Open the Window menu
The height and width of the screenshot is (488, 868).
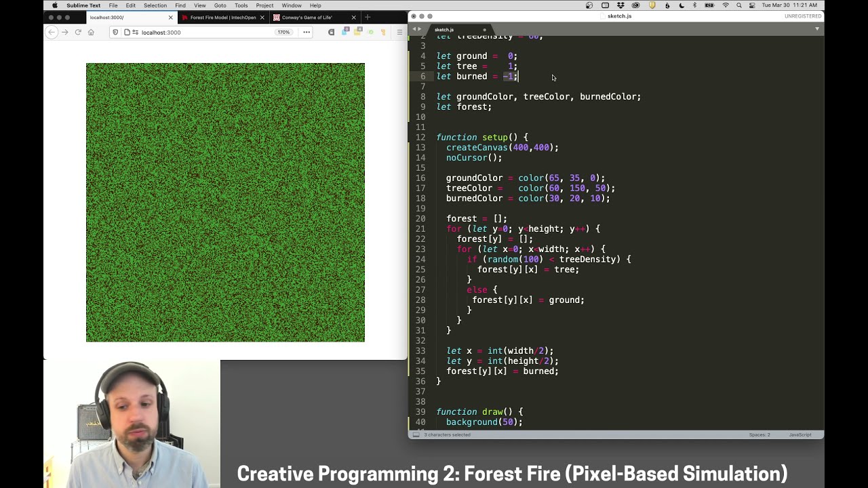(292, 5)
